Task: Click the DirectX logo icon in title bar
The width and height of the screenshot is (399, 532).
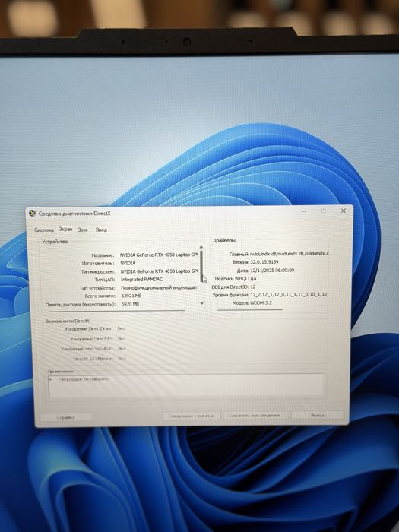Action: pos(32,214)
